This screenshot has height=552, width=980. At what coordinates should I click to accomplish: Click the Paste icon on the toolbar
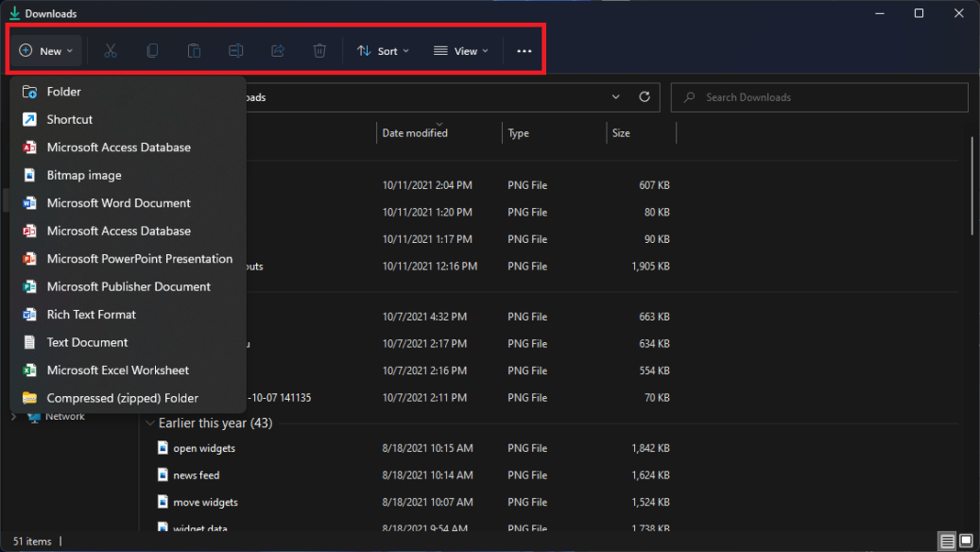194,50
